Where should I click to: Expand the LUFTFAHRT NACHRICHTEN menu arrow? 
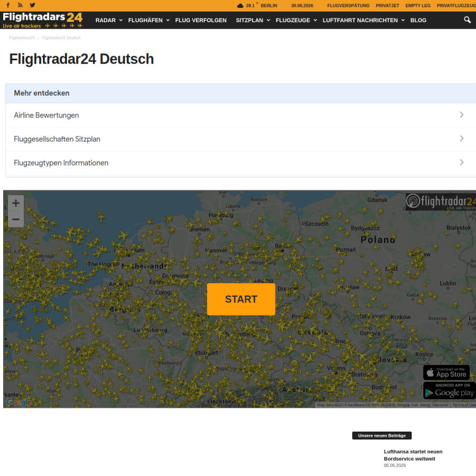pyautogui.click(x=403, y=20)
